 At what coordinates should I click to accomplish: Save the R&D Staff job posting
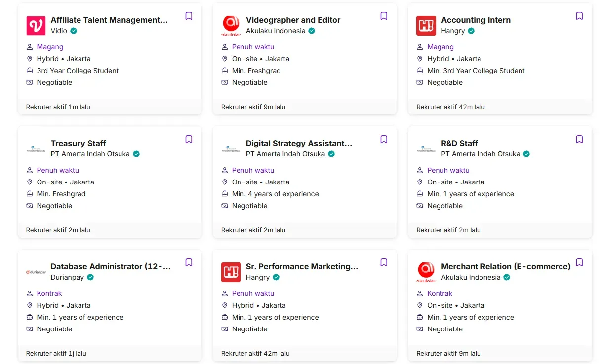click(579, 140)
